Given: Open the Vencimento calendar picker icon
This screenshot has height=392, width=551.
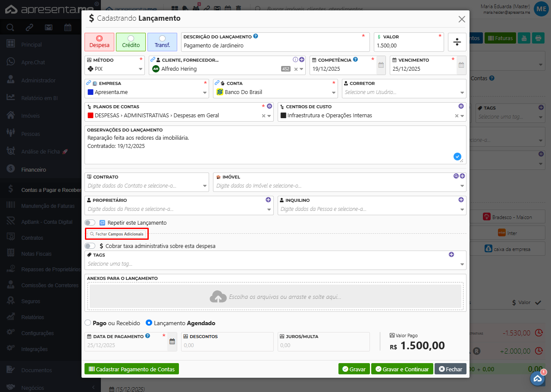Looking at the screenshot, I should click(461, 65).
